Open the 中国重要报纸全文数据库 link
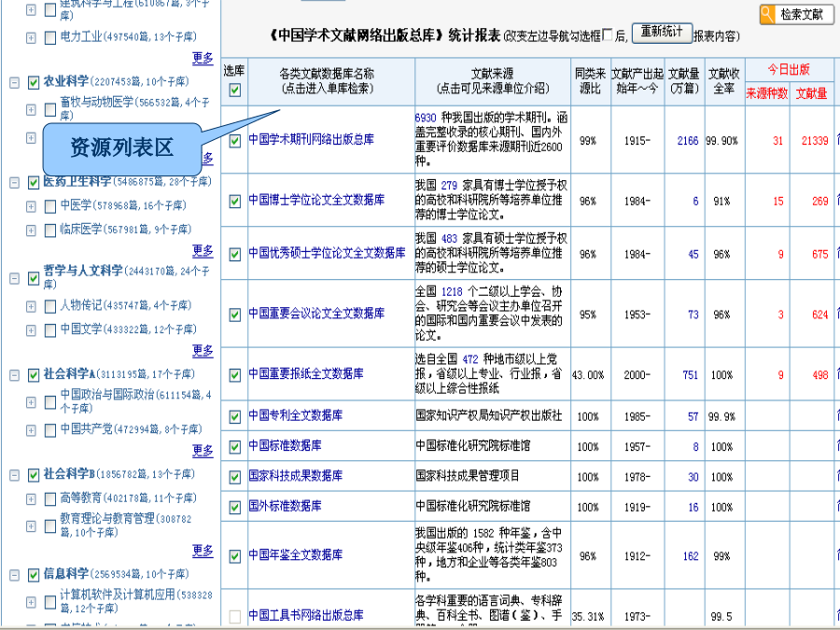 (x=306, y=373)
